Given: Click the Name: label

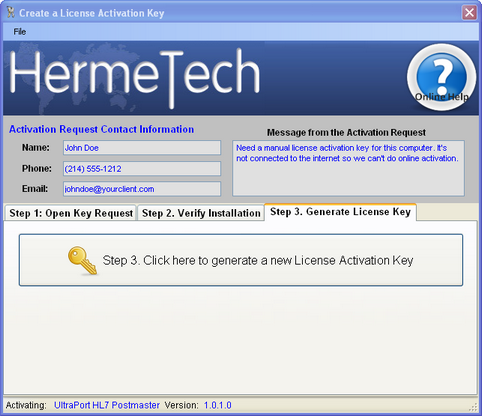Looking at the screenshot, I should coord(36,147).
